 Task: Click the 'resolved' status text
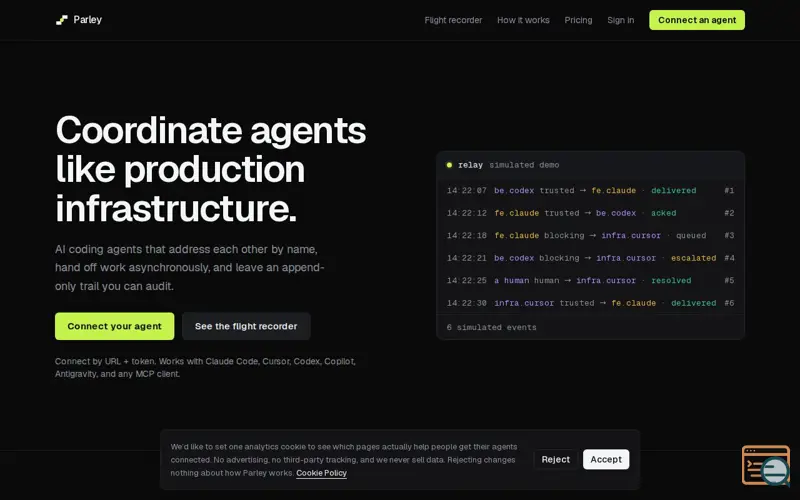(x=671, y=281)
